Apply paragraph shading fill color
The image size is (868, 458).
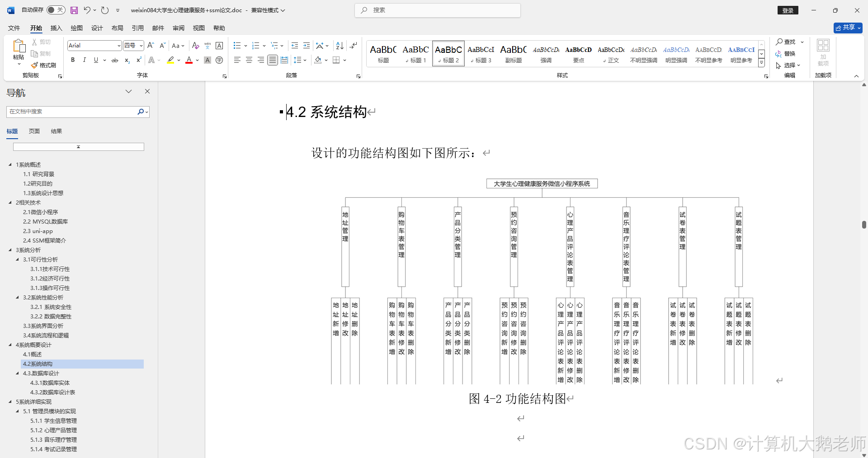pos(318,60)
